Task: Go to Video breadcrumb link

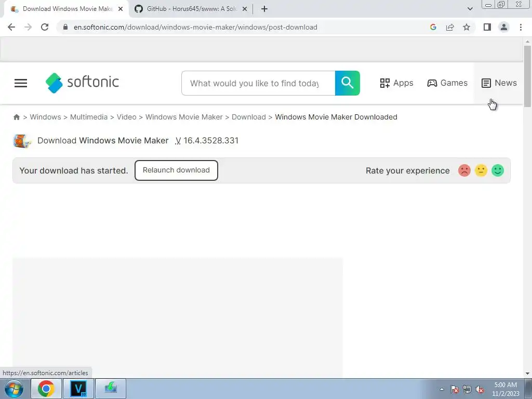Action: (x=127, y=117)
